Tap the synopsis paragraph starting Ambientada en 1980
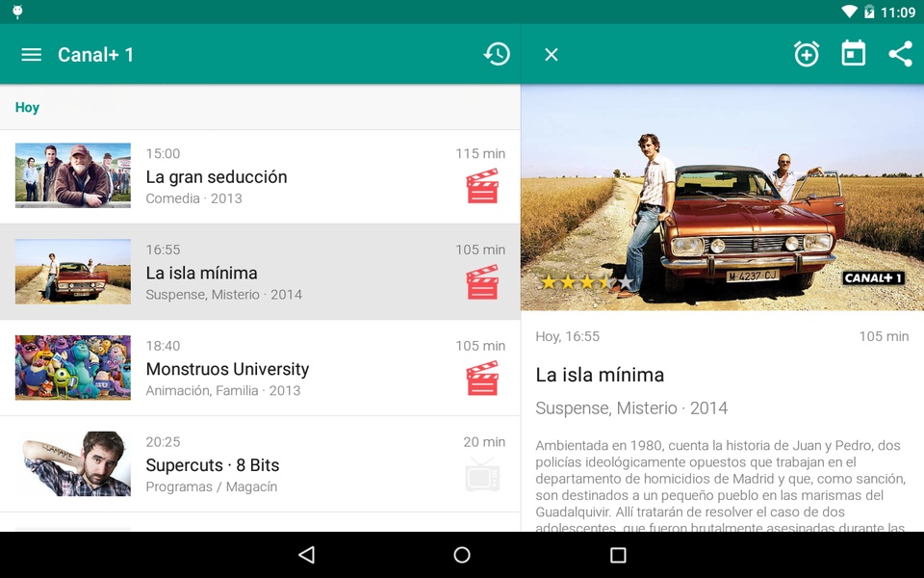This screenshot has height=578, width=924. [x=721, y=486]
